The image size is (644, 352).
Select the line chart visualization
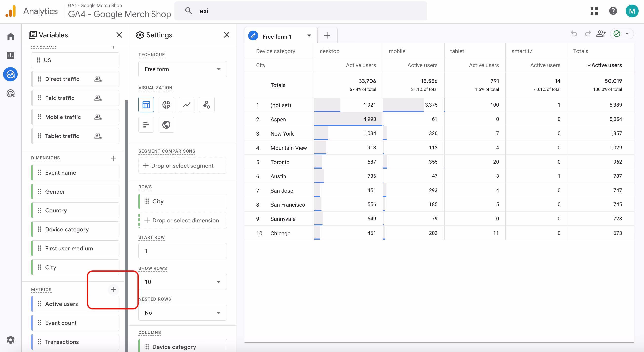[x=187, y=105]
